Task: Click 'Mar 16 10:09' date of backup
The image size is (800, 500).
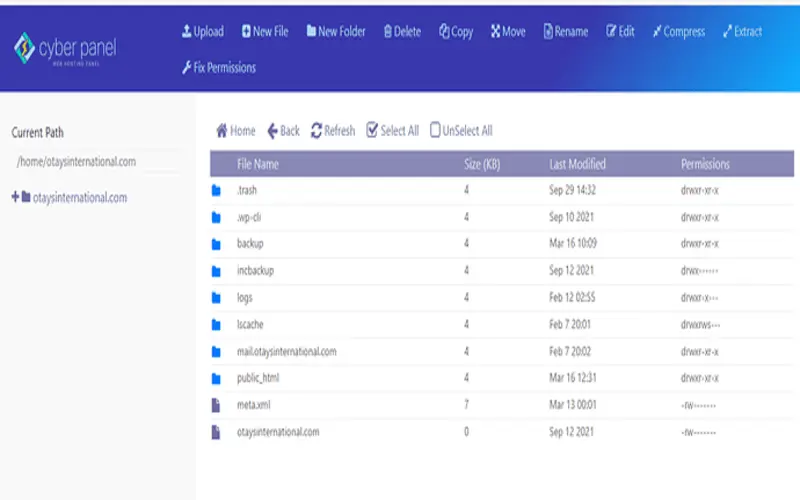Action: (573, 243)
